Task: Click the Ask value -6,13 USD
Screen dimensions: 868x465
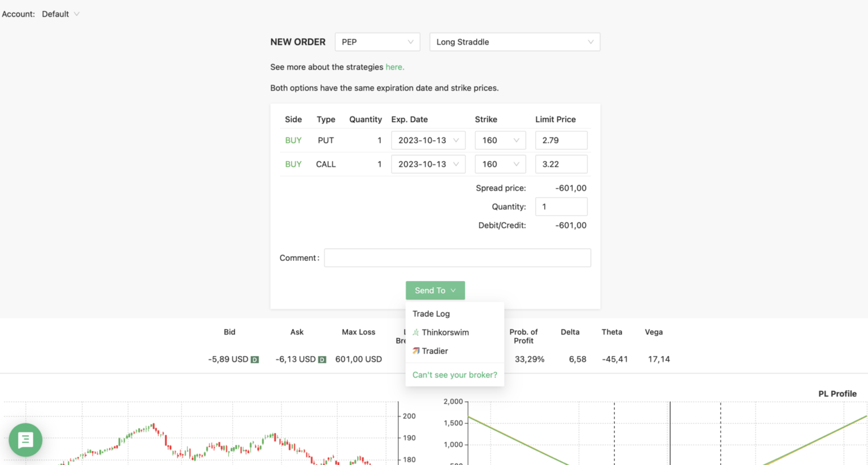Action: point(296,359)
